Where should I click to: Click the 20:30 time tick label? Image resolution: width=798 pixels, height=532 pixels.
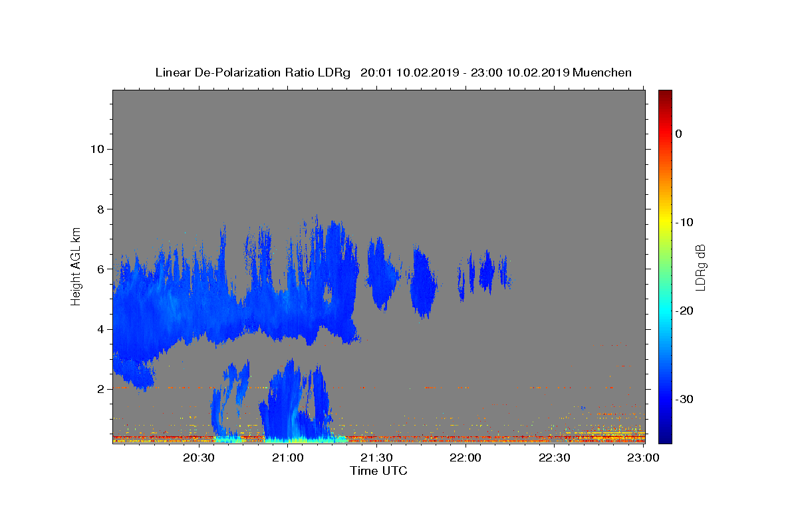[199, 458]
